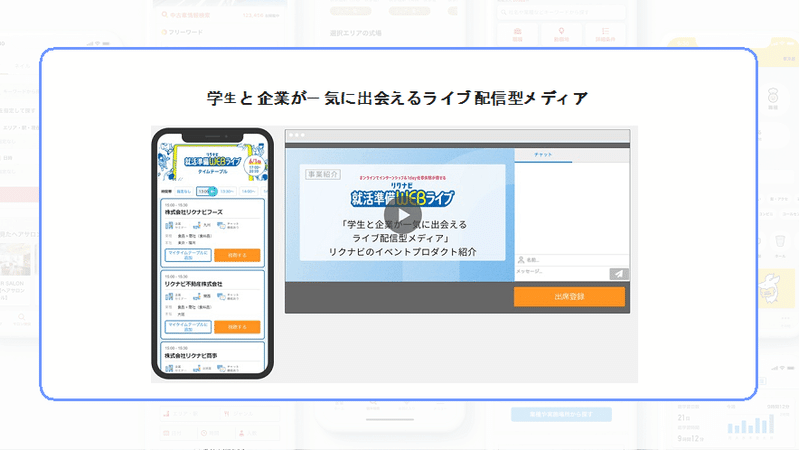Select the 14:00~ time filter chip
800x450 pixels.
(x=248, y=191)
